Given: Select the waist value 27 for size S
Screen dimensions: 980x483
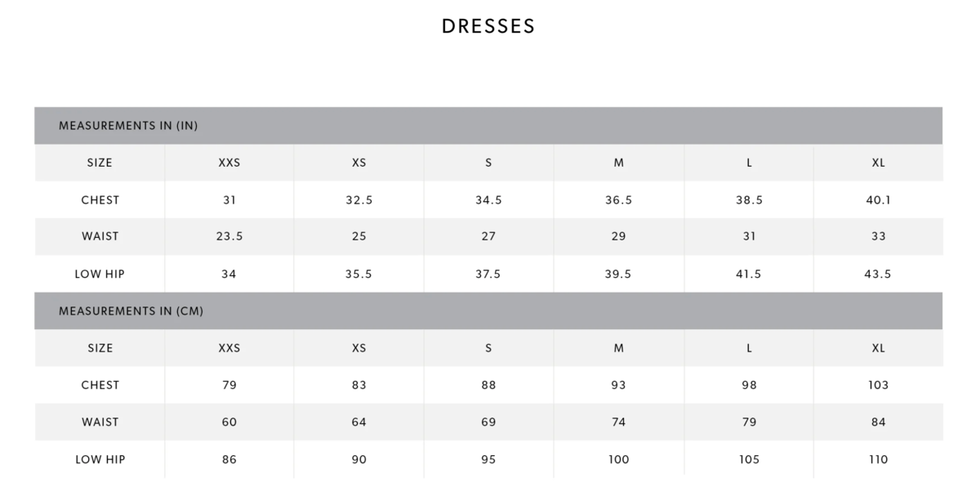Looking at the screenshot, I should tap(488, 237).
